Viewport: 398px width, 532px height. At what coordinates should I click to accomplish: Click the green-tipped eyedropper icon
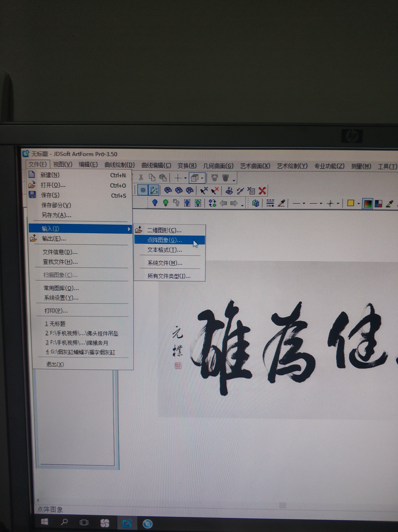389,203
